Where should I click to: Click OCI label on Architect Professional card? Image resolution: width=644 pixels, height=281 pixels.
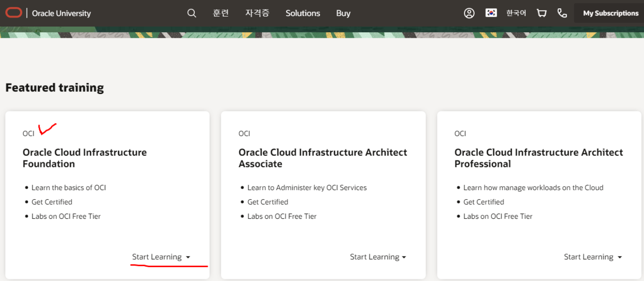[x=460, y=134]
